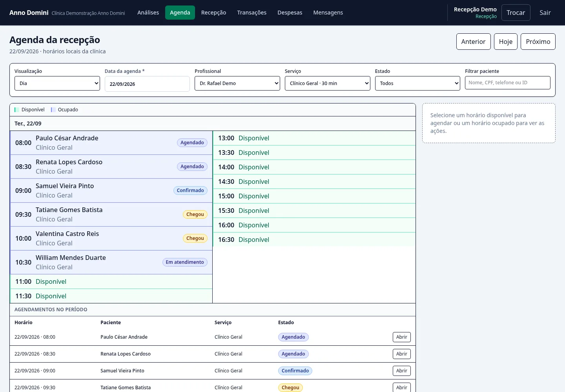The height and width of the screenshot is (392, 565).
Task: Jump to today with Hoje button
Action: tap(506, 42)
